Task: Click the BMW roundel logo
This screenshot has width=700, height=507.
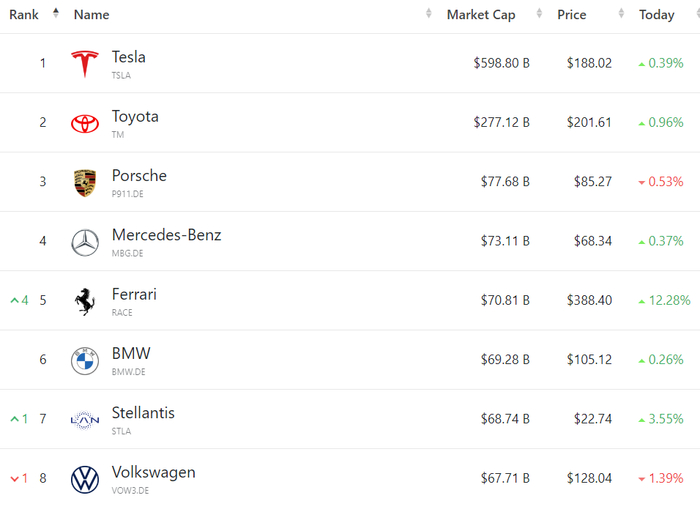Action: pyautogui.click(x=85, y=361)
